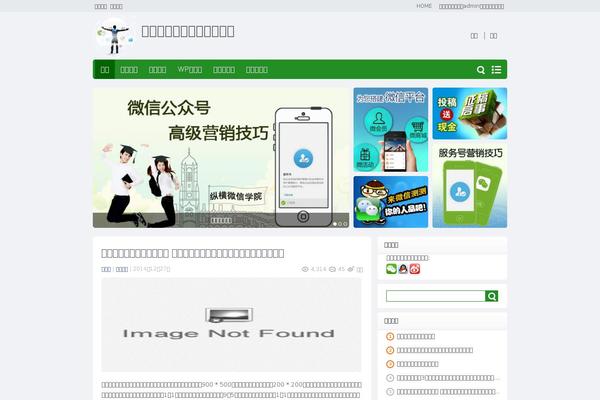Image resolution: width=600 pixels, height=400 pixels.
Task: Open the list menu icon in navigation bar
Action: (496, 70)
